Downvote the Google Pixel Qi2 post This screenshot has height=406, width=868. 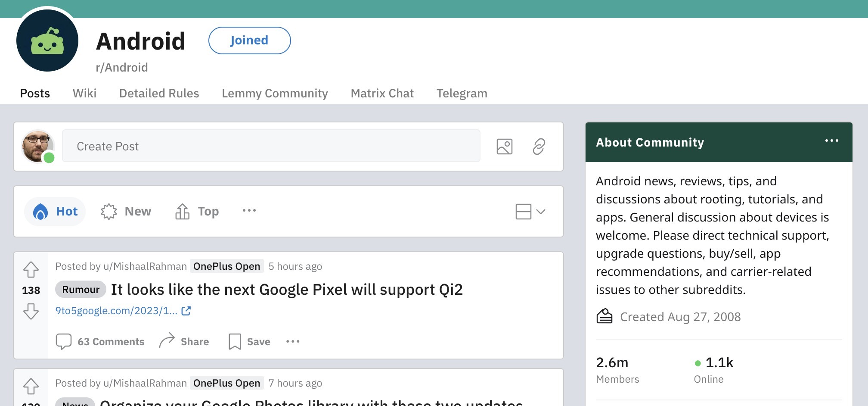(31, 311)
